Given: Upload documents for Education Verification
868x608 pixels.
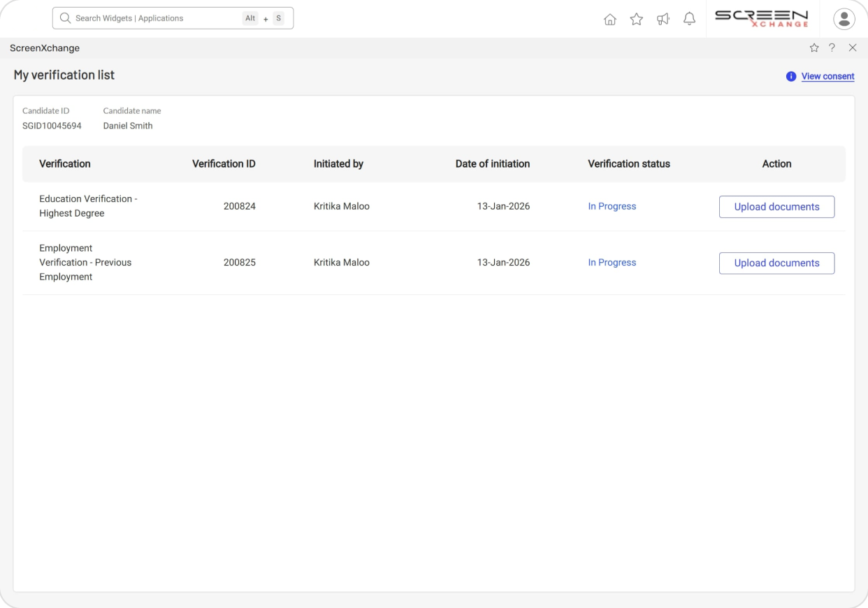Looking at the screenshot, I should coord(776,207).
